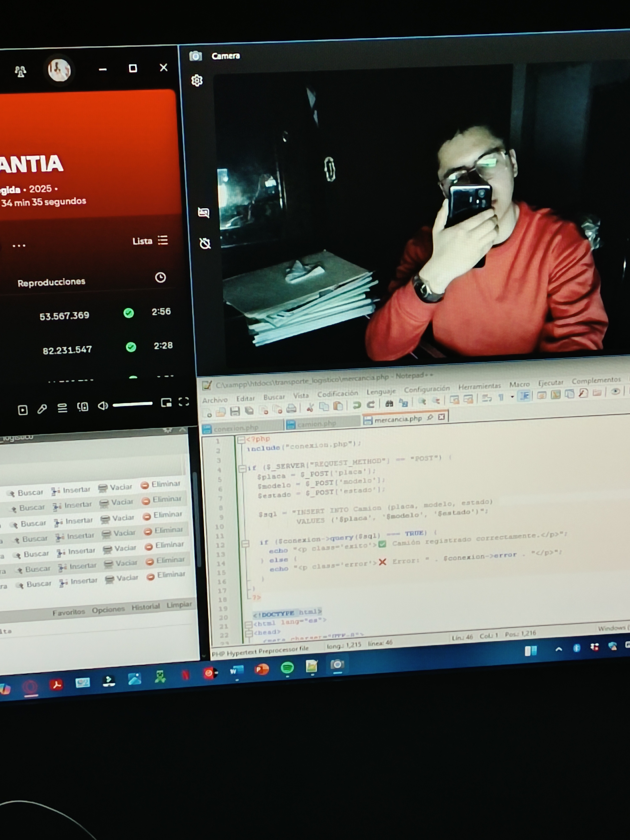Click the Notepad++ replace icon
This screenshot has width=630, height=840.
(403, 403)
